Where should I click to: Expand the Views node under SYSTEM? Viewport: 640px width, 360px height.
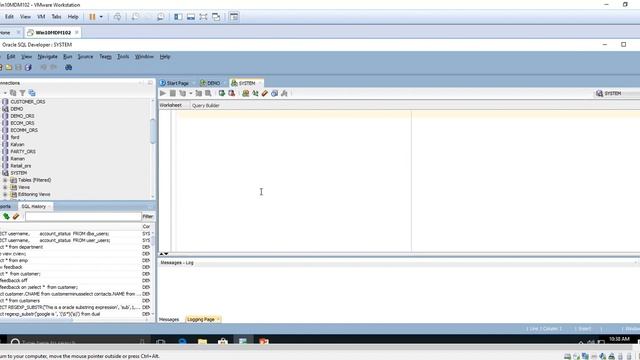point(5,187)
